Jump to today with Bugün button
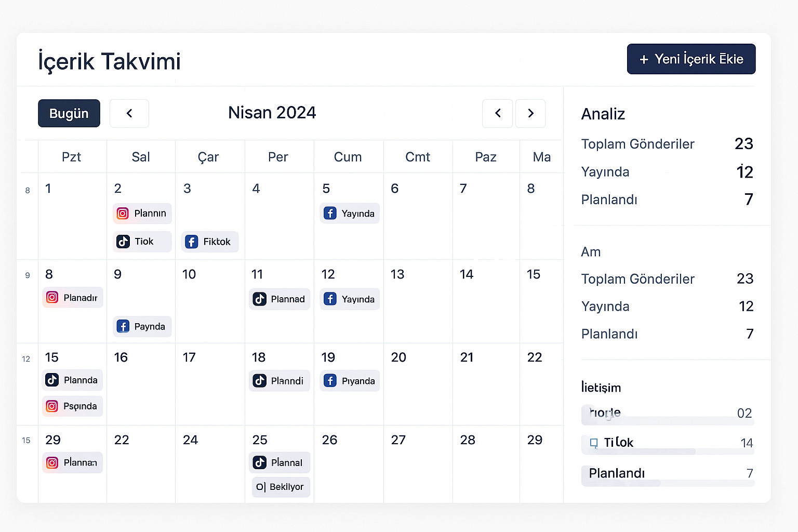This screenshot has width=798, height=532. coord(69,113)
